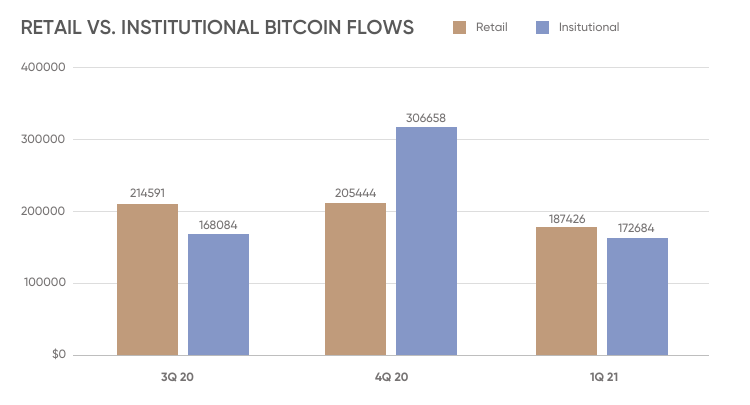This screenshot has width=750, height=405.
Task: Select the 1Q 21 Institutional bar
Action: 637,297
